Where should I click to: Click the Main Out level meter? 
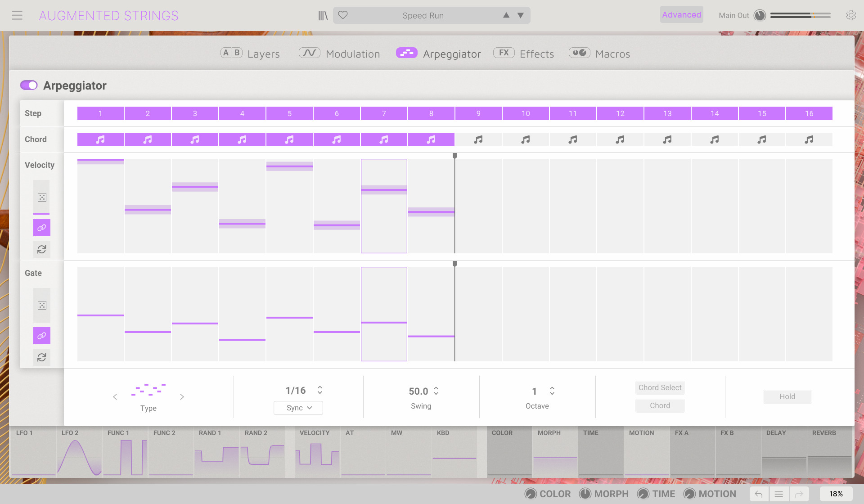pos(800,15)
